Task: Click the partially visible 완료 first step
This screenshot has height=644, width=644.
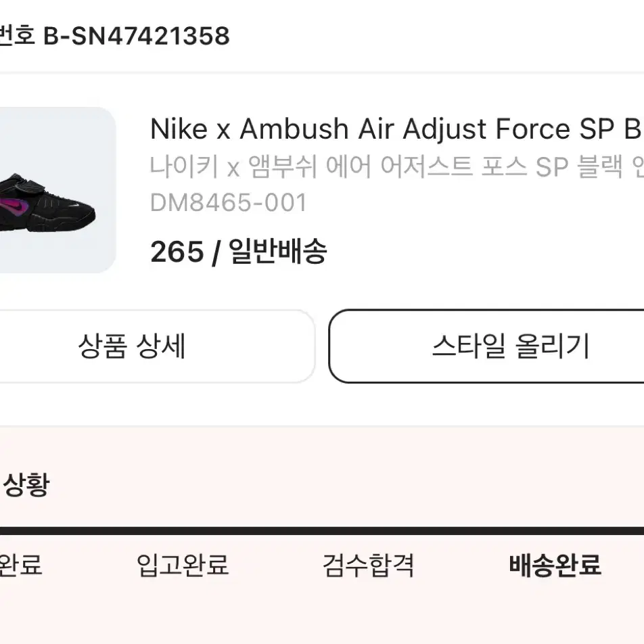Action: (20, 565)
